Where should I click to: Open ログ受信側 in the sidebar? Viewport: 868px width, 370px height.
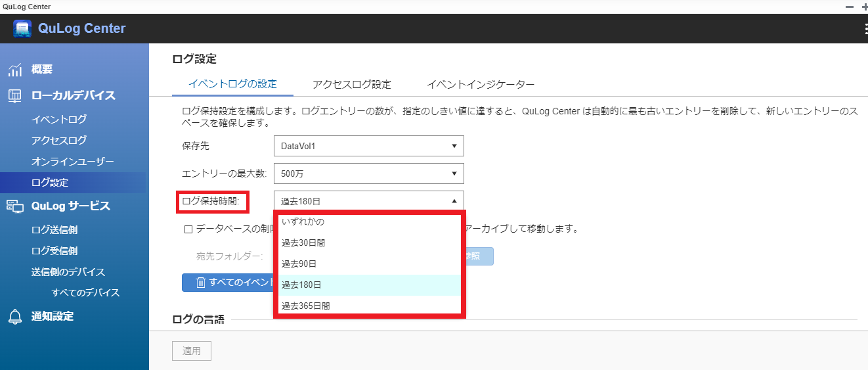[54, 251]
